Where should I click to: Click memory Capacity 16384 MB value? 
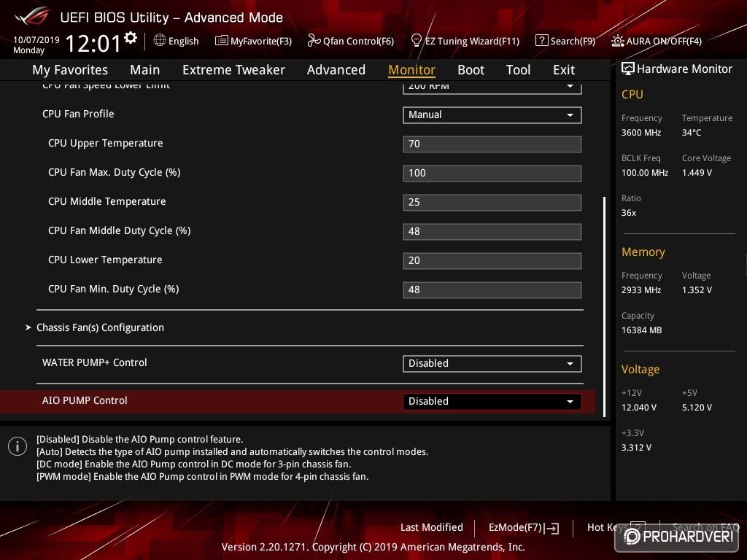641,330
